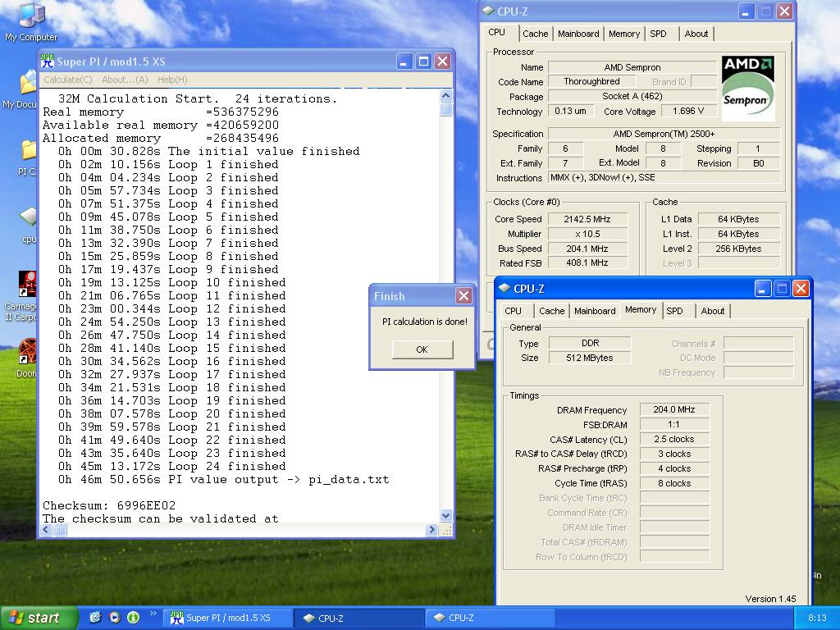Click the Level 2 cache value 256 KBytes
Image resolution: width=840 pixels, height=630 pixels.
738,249
